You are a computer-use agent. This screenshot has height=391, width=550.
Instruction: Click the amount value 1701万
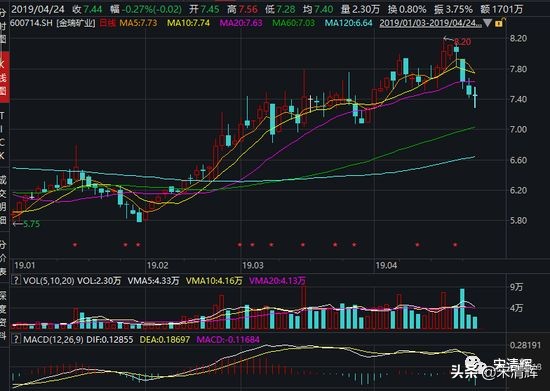coord(507,9)
